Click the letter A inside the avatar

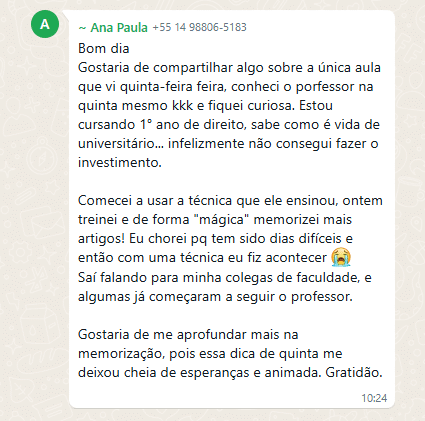click(x=45, y=24)
